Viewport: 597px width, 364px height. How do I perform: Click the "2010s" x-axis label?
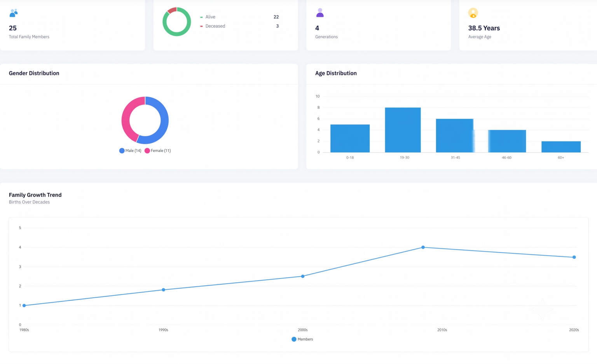coord(442,330)
